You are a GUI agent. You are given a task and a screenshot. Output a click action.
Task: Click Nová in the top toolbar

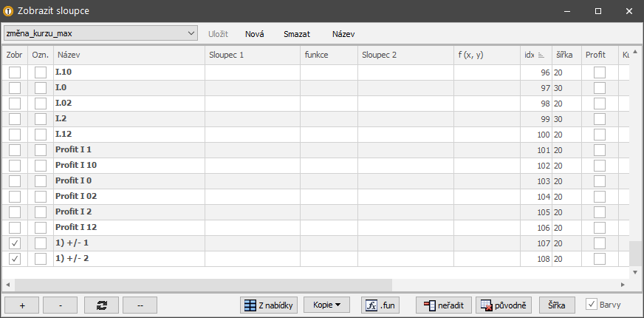pyautogui.click(x=255, y=34)
